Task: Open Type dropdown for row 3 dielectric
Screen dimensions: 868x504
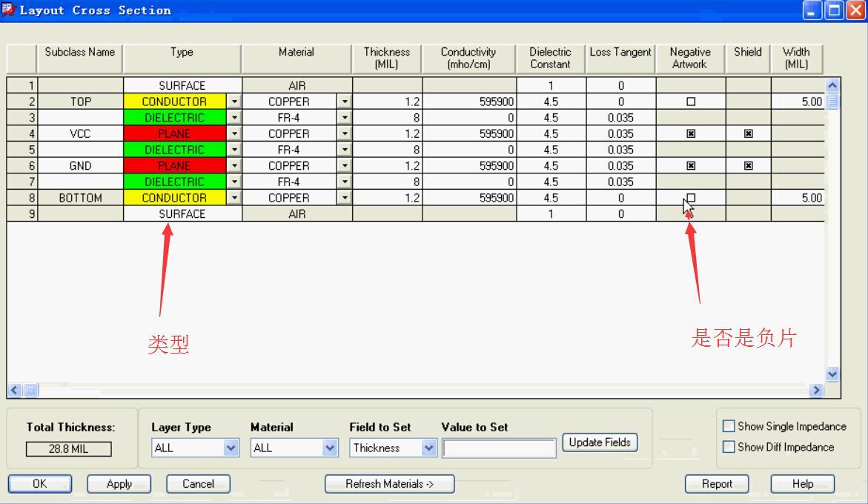Action: tap(234, 118)
